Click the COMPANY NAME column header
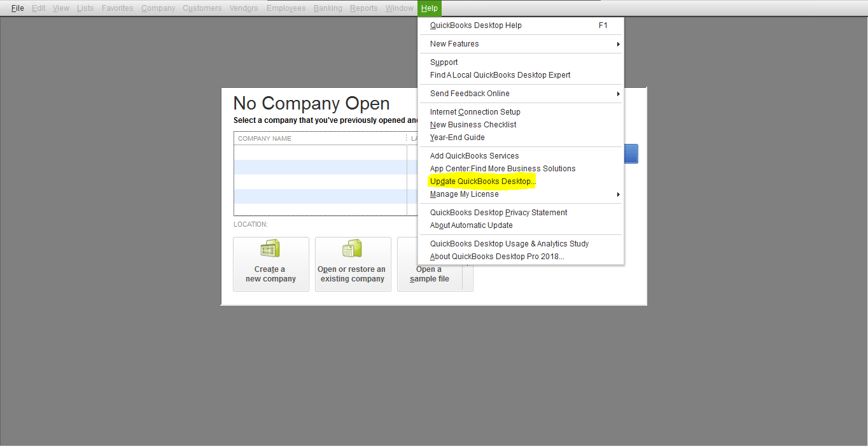 tap(320, 138)
